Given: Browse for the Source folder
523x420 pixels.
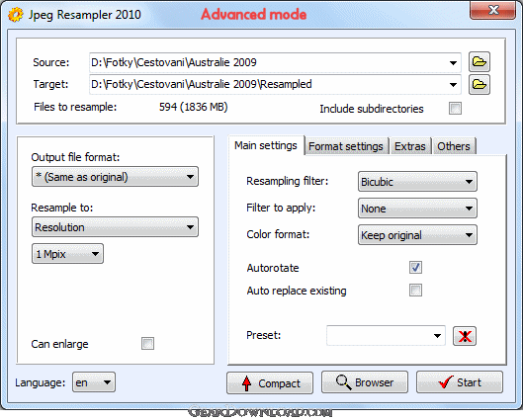Looking at the screenshot, I should (479, 62).
